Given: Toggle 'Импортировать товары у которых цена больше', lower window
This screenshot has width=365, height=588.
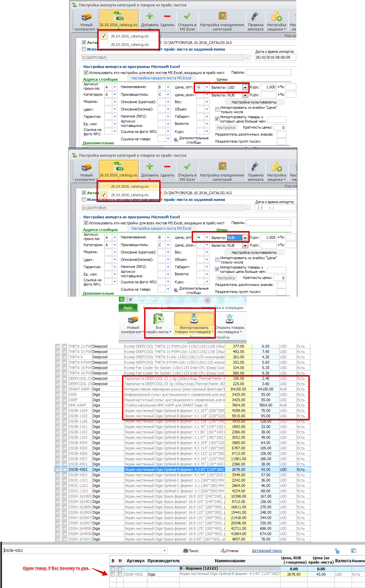Looking at the screenshot, I should (217, 269).
